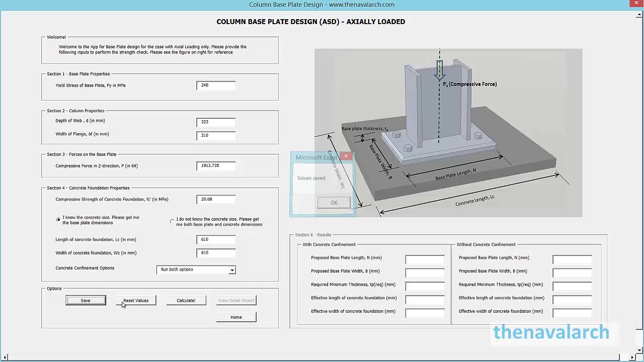The height and width of the screenshot is (362, 644).
Task: Click the 'Section 1 - Base Plate Properties' label
Action: coord(78,74)
